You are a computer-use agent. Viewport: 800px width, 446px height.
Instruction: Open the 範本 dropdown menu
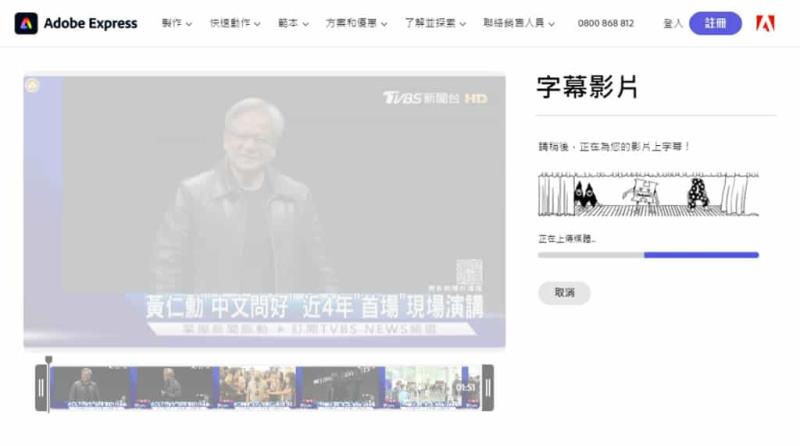[x=293, y=23]
